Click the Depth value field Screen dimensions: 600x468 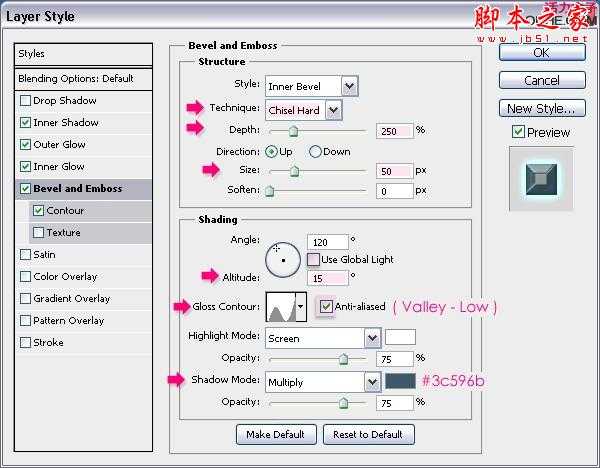[395, 131]
